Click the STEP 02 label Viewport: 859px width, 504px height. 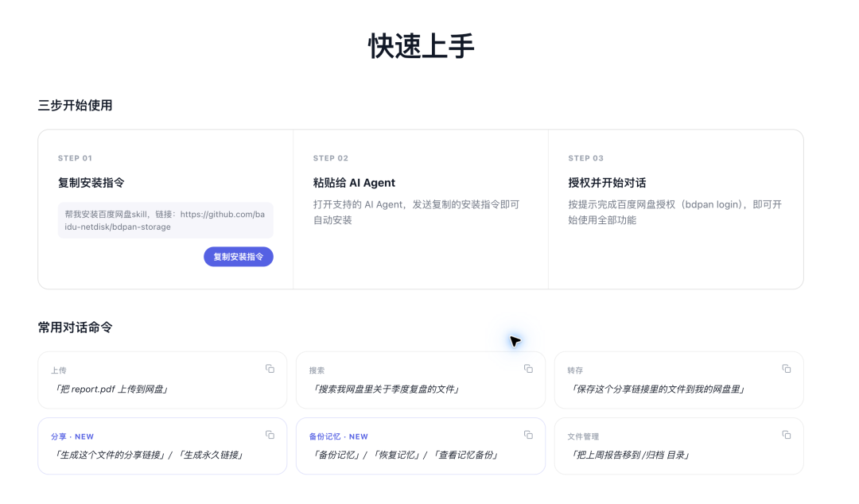click(331, 157)
